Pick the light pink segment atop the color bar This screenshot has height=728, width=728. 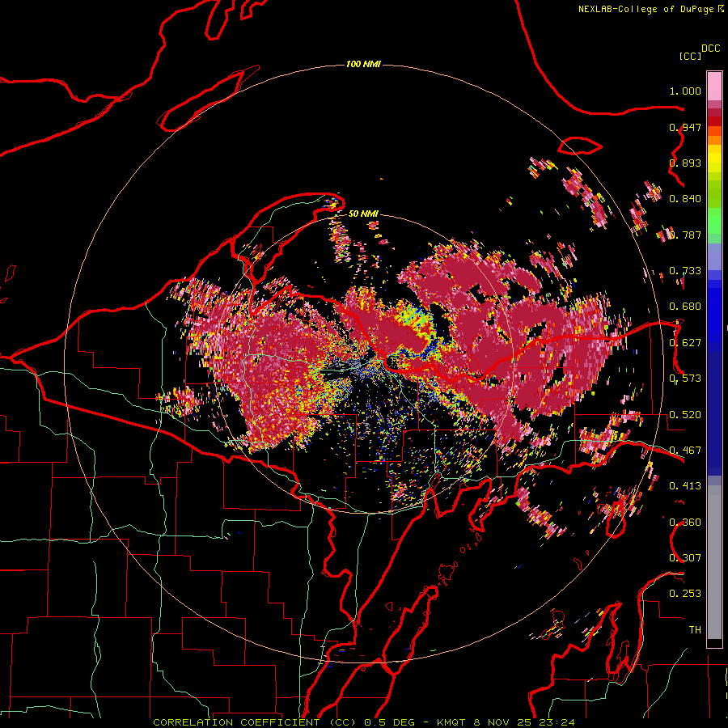coord(714,86)
